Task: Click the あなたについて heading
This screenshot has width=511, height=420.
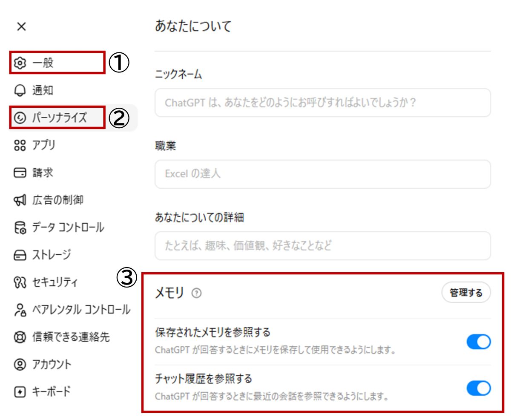Action: (193, 26)
